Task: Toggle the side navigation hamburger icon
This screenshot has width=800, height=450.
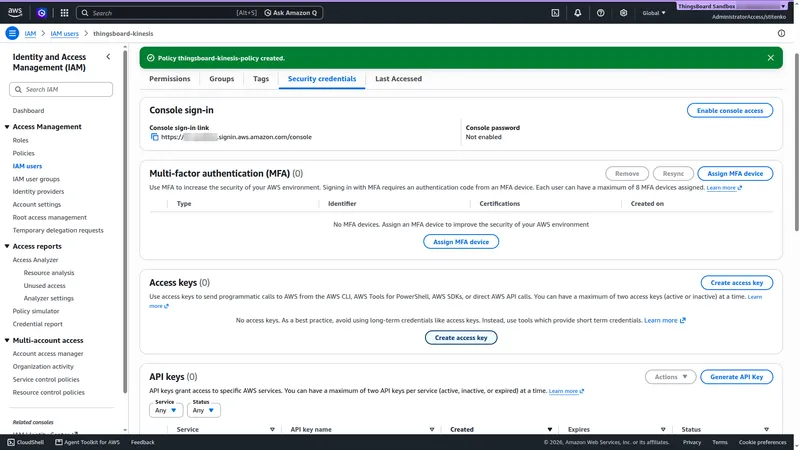Action: pos(12,33)
